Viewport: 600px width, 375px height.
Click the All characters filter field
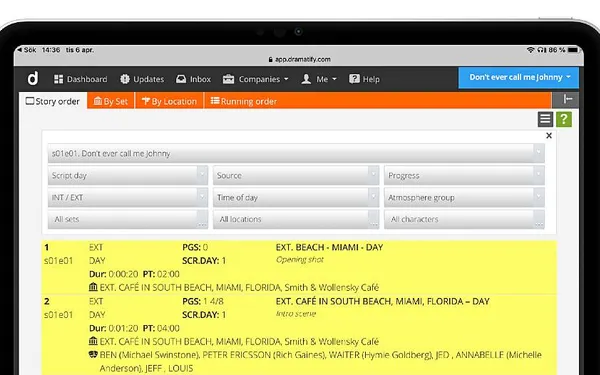click(464, 219)
